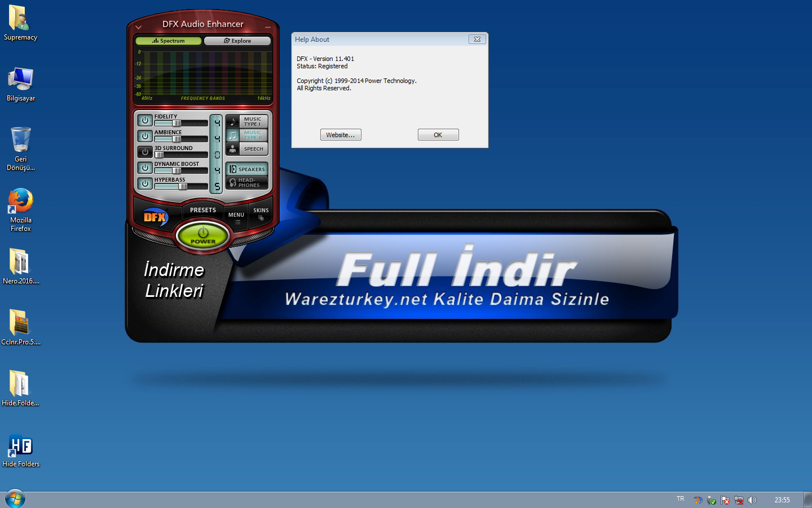Viewport: 812px width, 508px height.
Task: Click the spectrum frequency bands display
Action: [203, 75]
